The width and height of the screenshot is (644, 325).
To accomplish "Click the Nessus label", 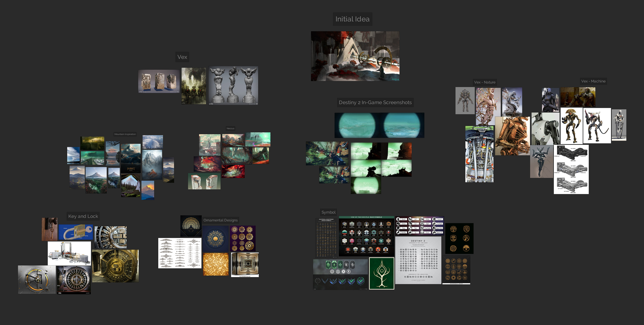I will pyautogui.click(x=230, y=128).
